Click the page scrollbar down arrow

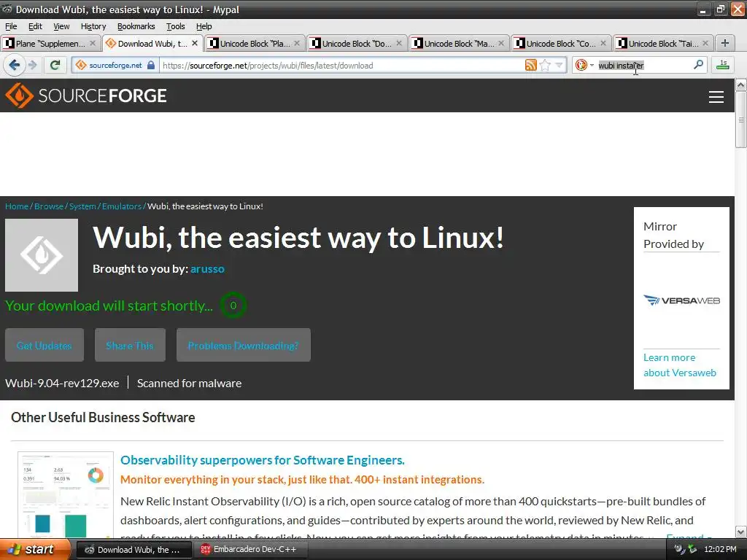point(741,532)
